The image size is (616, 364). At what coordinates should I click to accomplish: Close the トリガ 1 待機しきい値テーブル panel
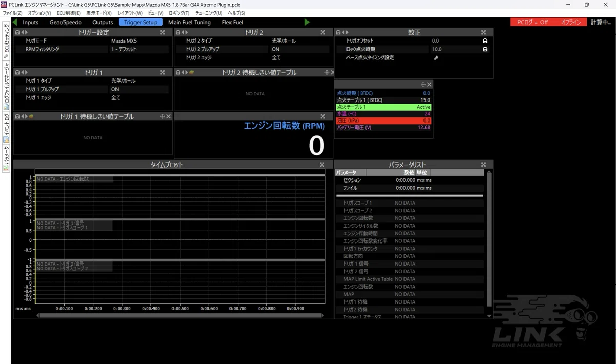point(168,116)
